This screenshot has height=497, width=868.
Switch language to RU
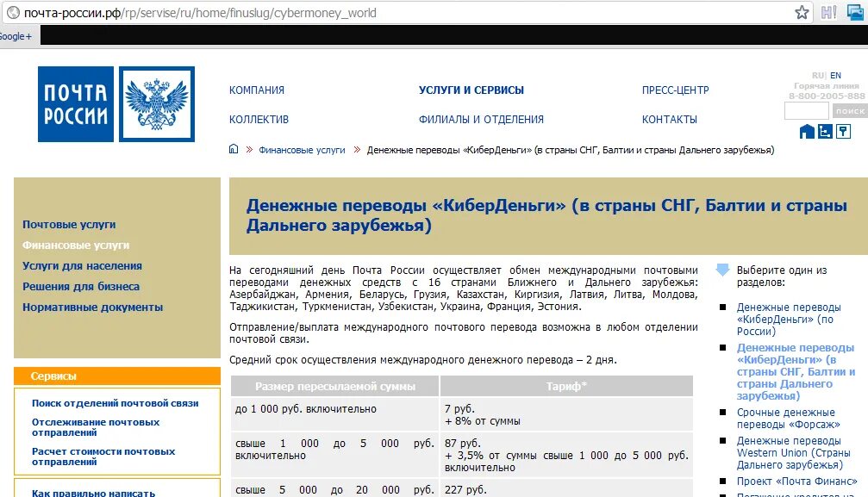pos(818,75)
